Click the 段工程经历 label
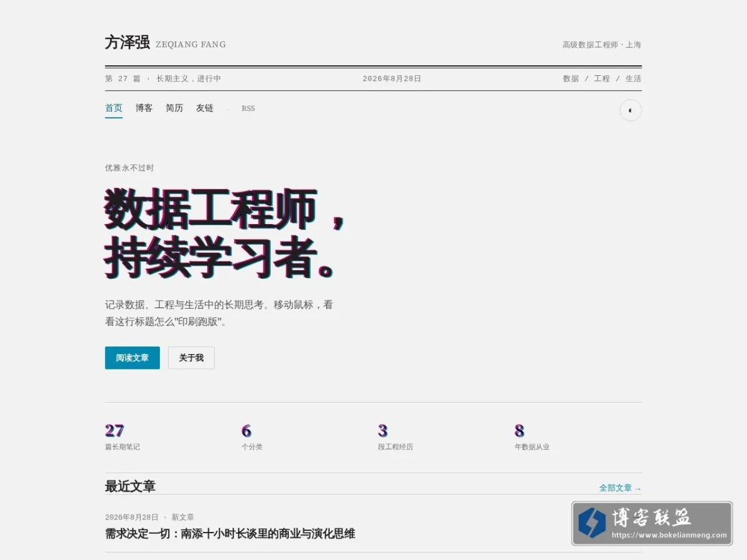Image resolution: width=747 pixels, height=560 pixels. pos(395,447)
